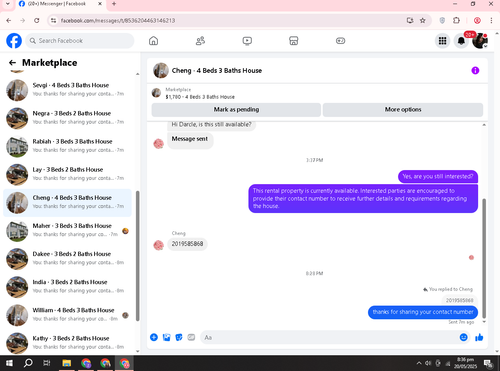Screen dimensions: 500x371
Task: Open the tab search dropdown arrow
Action: [8, 4]
